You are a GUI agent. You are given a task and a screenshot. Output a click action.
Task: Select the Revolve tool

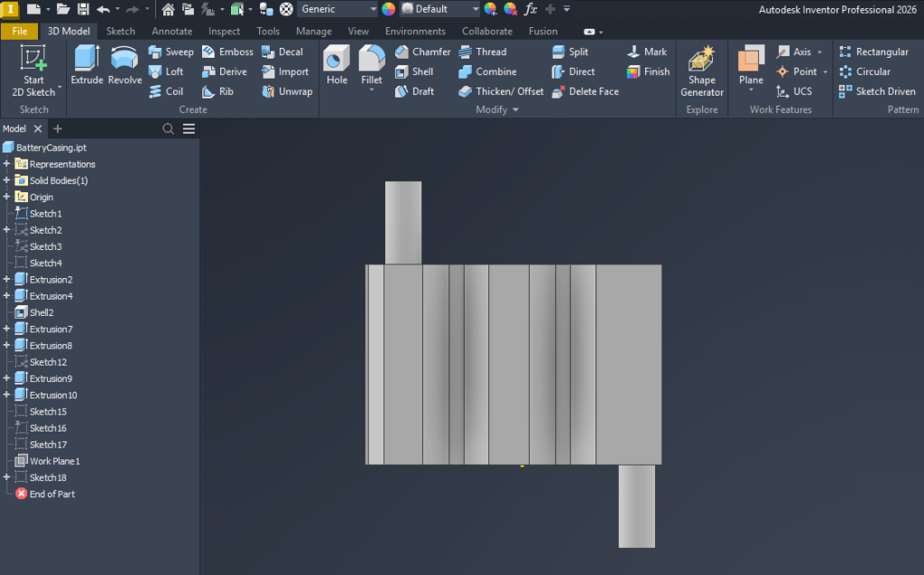tap(125, 68)
